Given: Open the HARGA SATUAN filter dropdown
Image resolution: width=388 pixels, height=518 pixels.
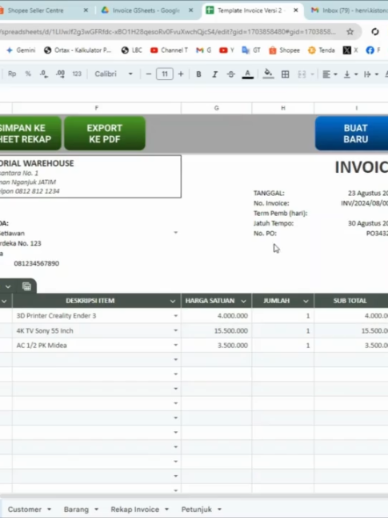Looking at the screenshot, I should click(244, 301).
